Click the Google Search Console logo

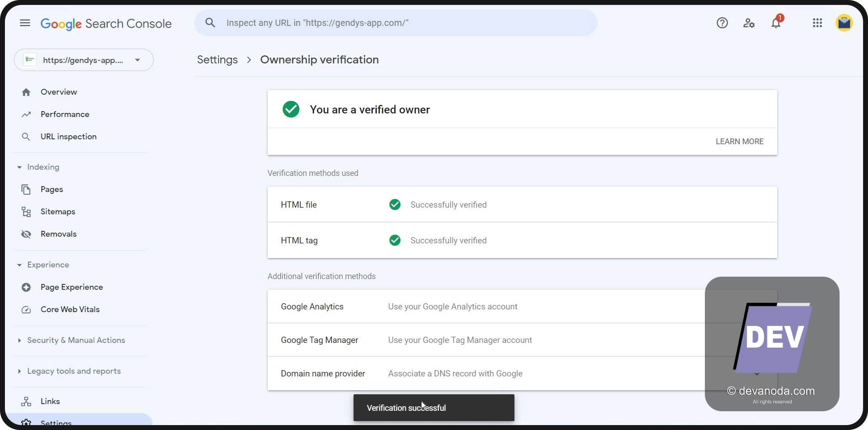106,24
